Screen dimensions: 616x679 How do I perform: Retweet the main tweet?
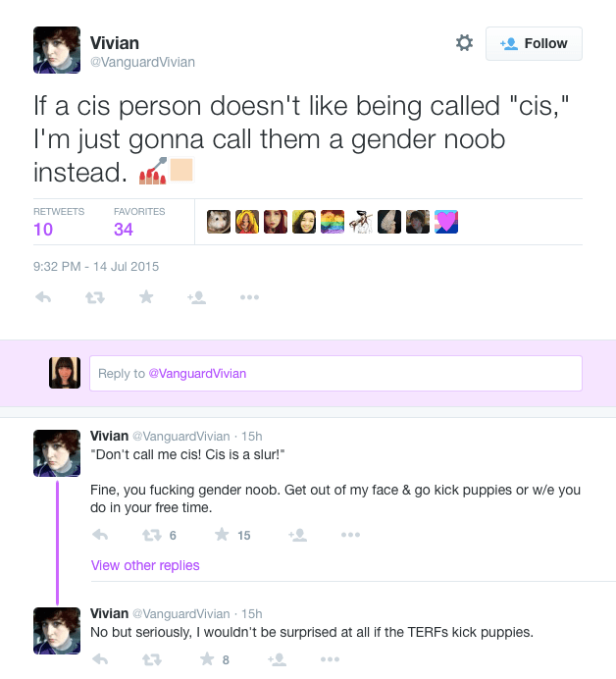click(x=95, y=297)
